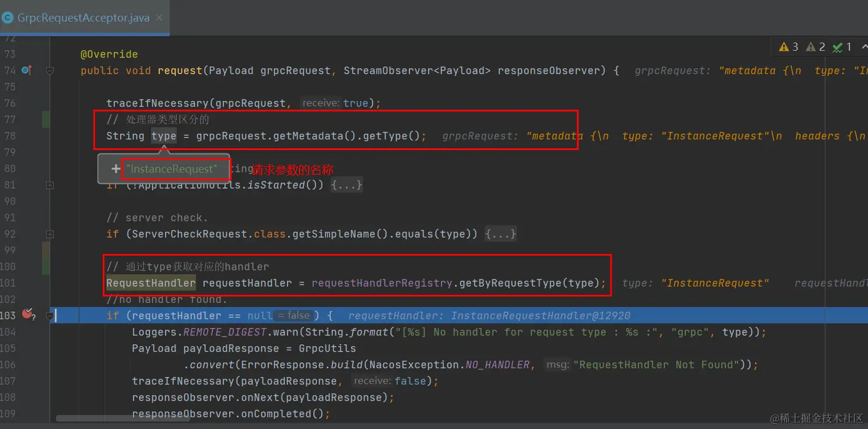Click line number 103 in the gutter
The height and width of the screenshot is (429, 868).
pos(8,316)
